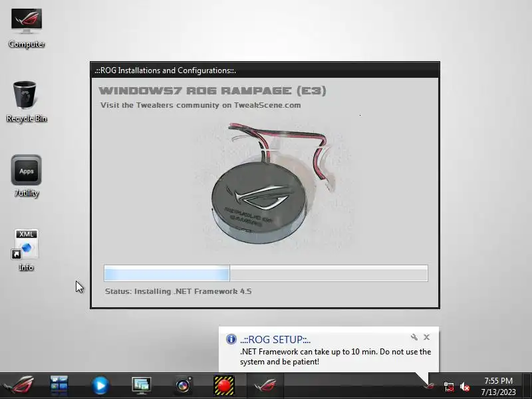
Task: Click the ROG Installations and Configurations title bar
Action: point(265,70)
